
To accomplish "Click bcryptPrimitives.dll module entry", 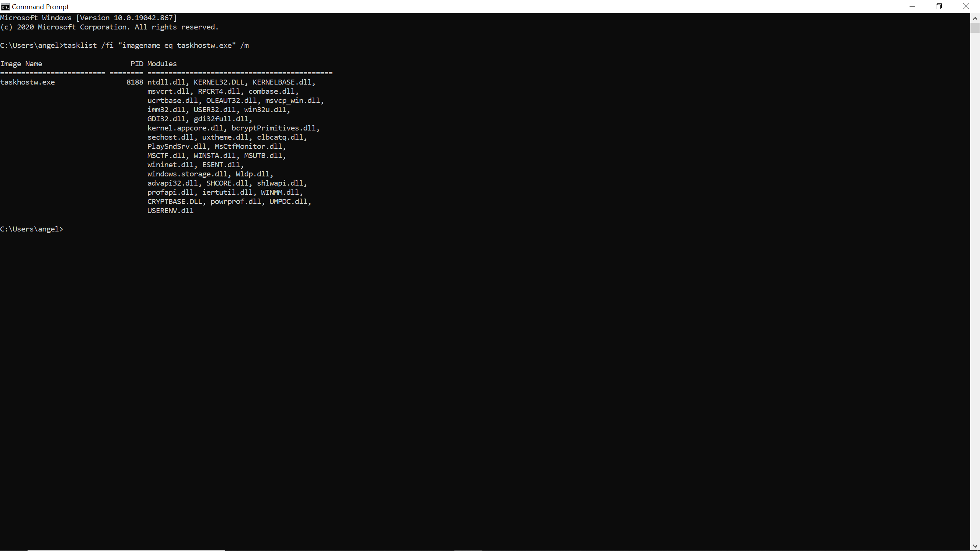I will point(274,128).
